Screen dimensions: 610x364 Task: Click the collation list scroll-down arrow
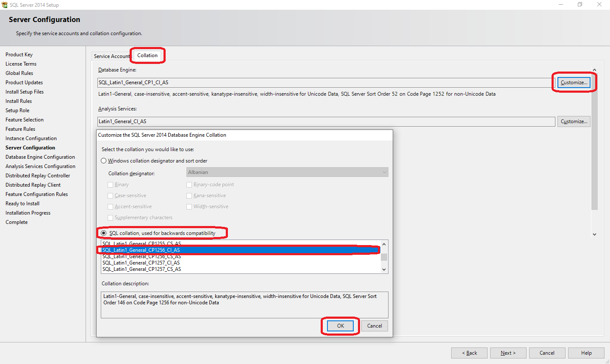click(x=384, y=269)
